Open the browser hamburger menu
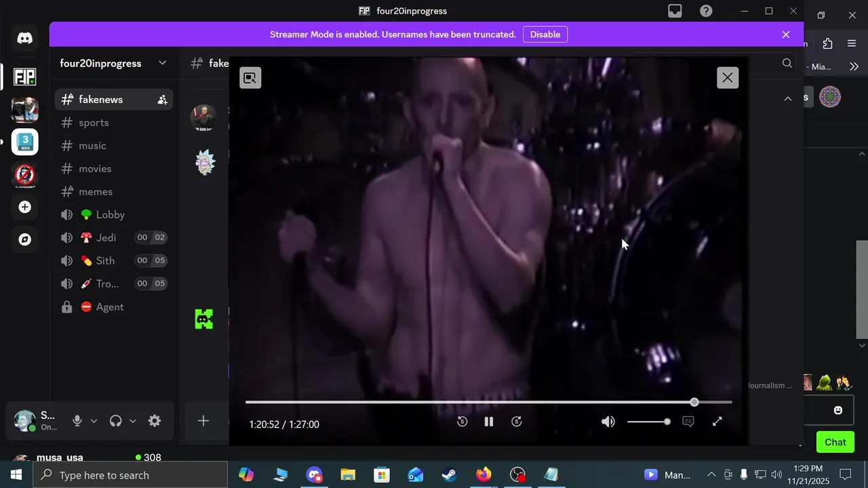 click(x=852, y=44)
